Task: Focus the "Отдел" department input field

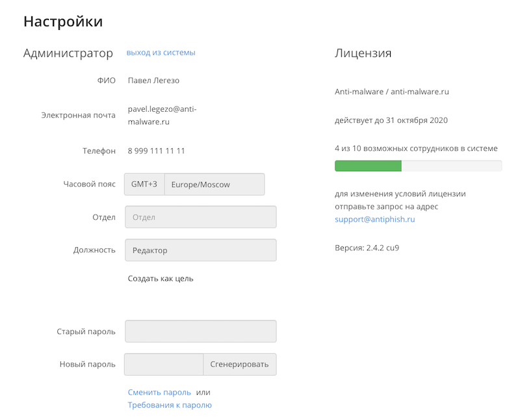Action: (200, 217)
